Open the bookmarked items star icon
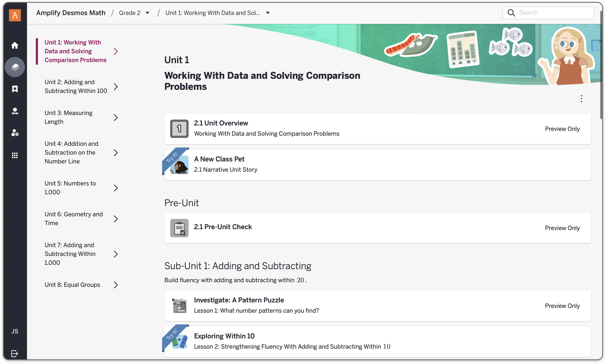Image resolution: width=606 pixels, height=364 pixels. tap(15, 89)
